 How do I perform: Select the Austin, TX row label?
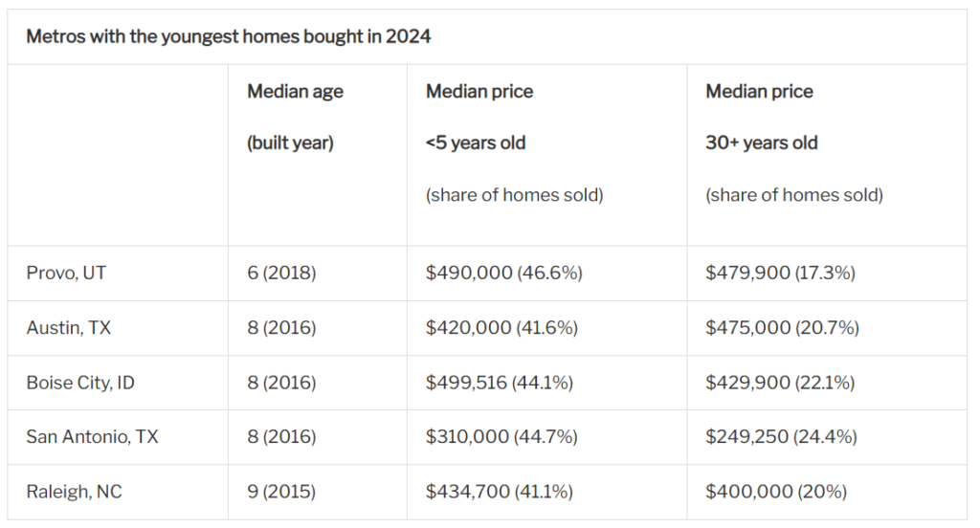(69, 328)
